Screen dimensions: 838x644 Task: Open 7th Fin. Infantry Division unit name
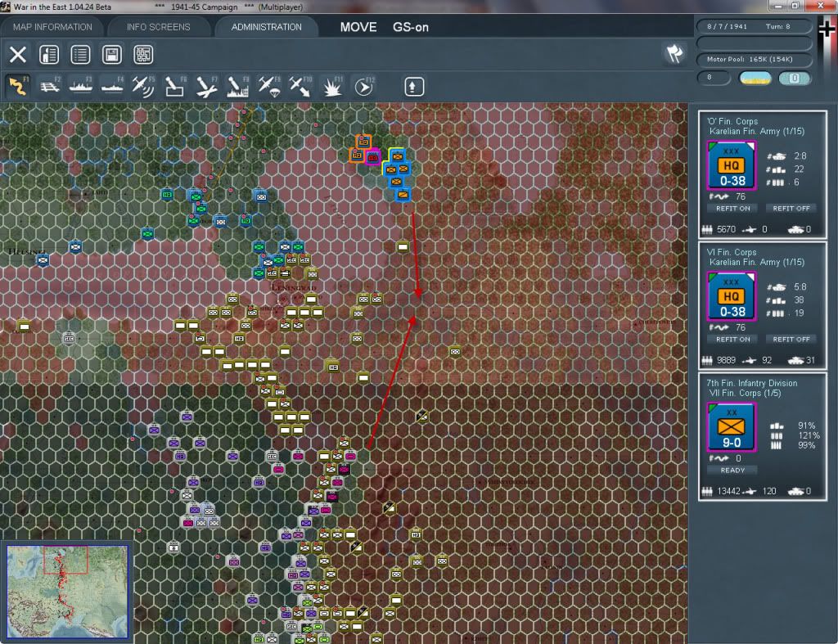tap(751, 383)
